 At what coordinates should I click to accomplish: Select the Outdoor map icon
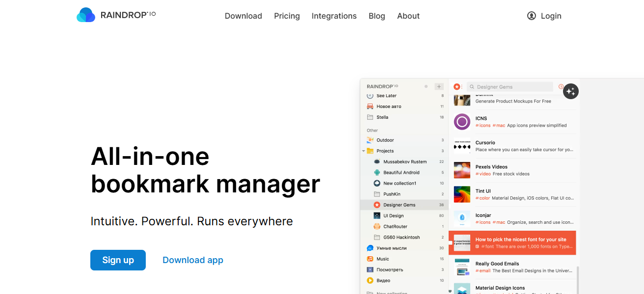pyautogui.click(x=370, y=140)
